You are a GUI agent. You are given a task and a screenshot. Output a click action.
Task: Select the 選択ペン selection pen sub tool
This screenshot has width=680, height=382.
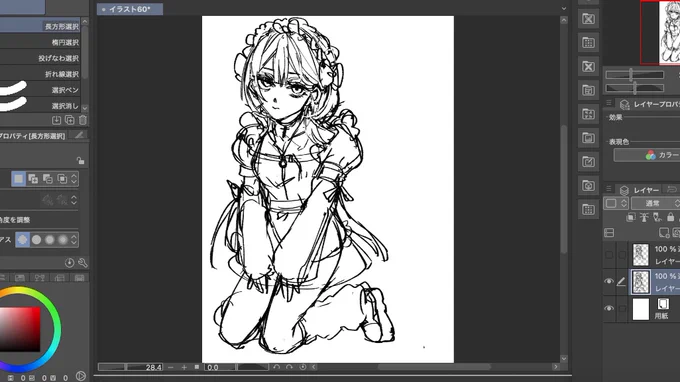40,90
